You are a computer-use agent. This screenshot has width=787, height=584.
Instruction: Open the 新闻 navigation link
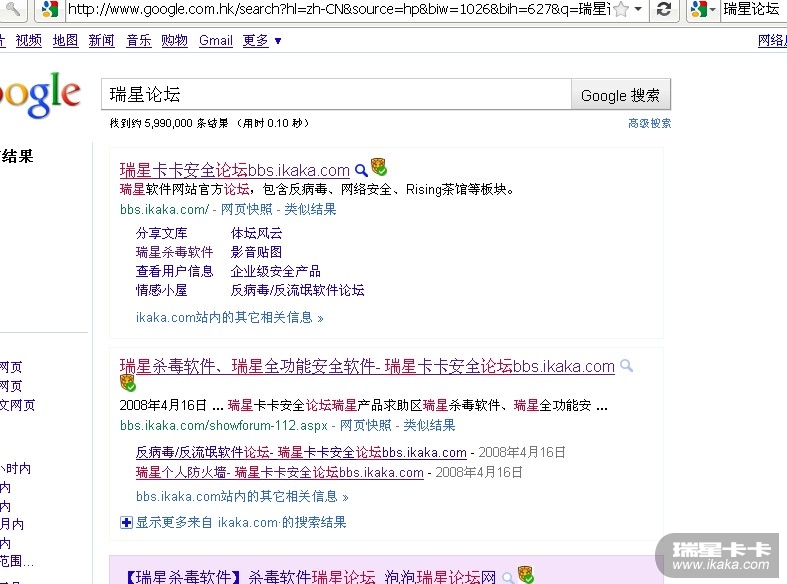coord(101,40)
